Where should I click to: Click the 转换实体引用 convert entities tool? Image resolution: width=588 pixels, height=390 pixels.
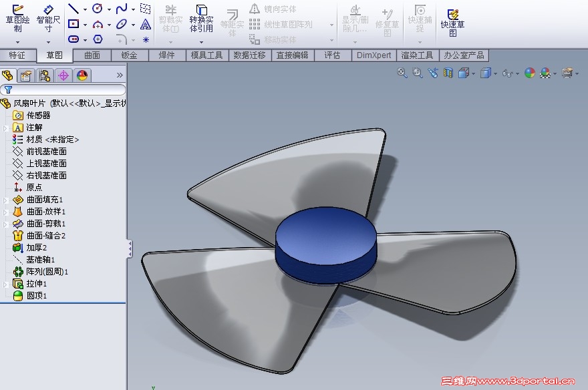[x=201, y=19]
